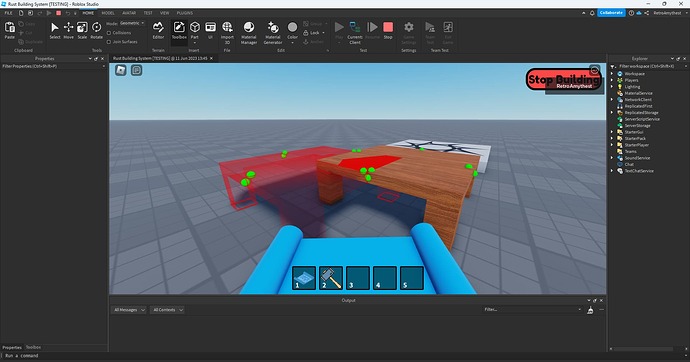This screenshot has height=362, width=690.
Task: Open the All Messages dropdown
Action: point(129,310)
